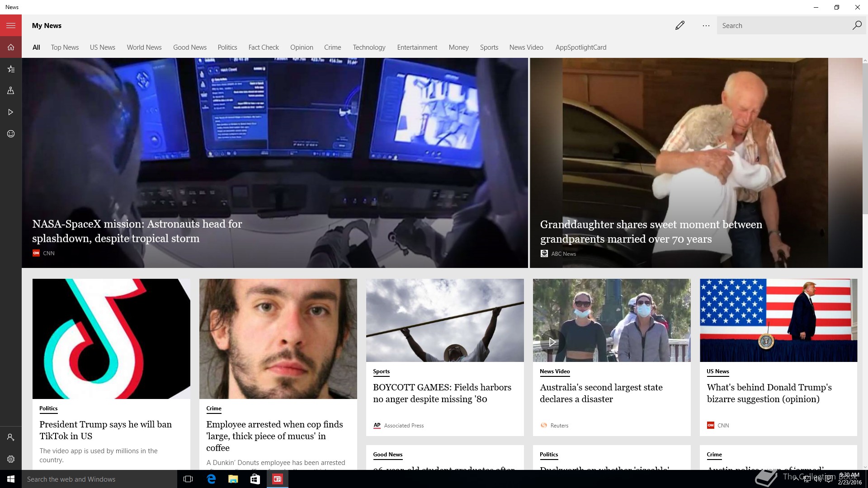The image size is (868, 488).
Task: Open Australia's second largest state headline
Action: pyautogui.click(x=601, y=393)
